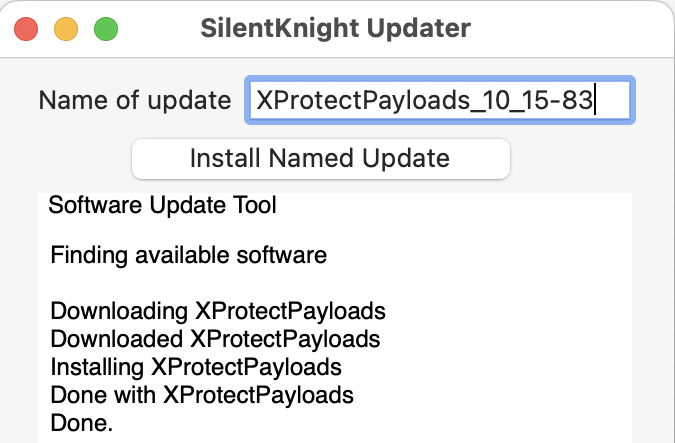Close the SilentKnight Updater window
Screen dimensions: 675x443
point(26,28)
